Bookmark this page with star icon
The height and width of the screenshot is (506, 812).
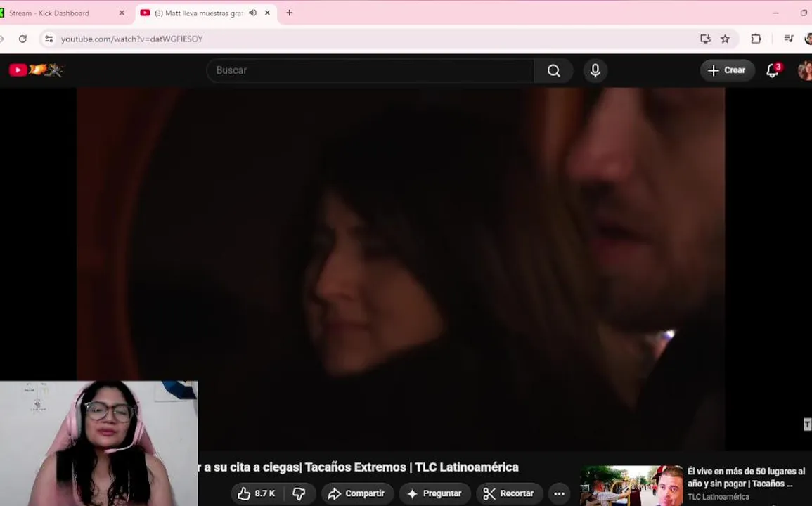tap(725, 39)
